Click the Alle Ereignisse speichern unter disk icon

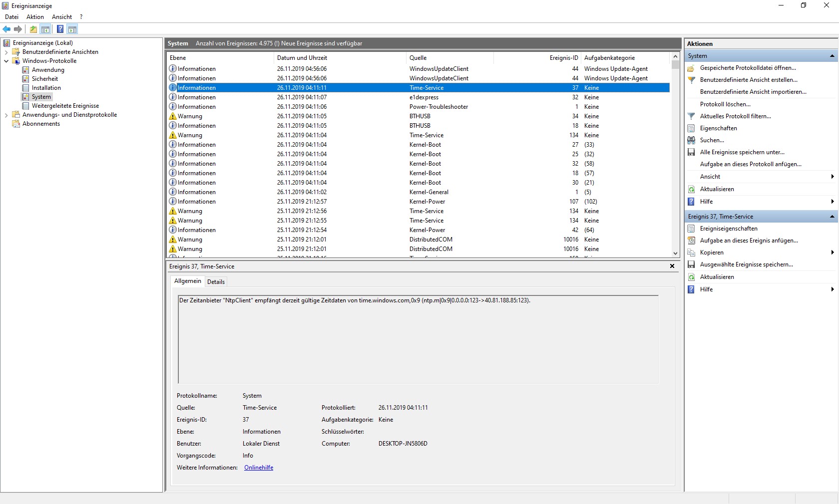click(x=691, y=152)
